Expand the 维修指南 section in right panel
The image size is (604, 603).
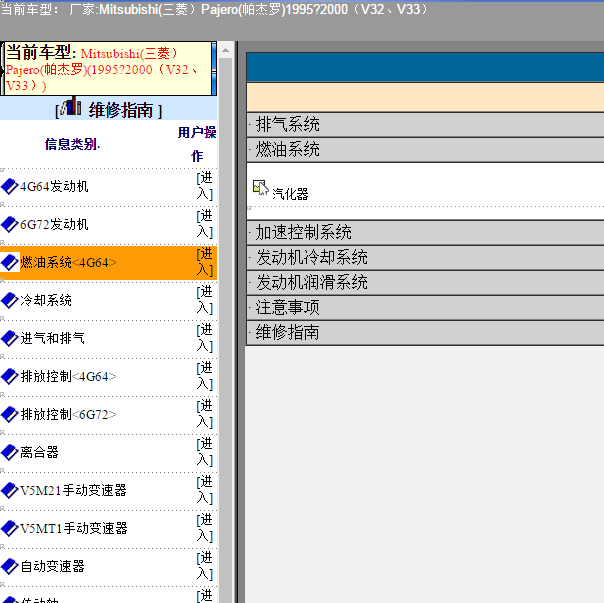point(425,333)
